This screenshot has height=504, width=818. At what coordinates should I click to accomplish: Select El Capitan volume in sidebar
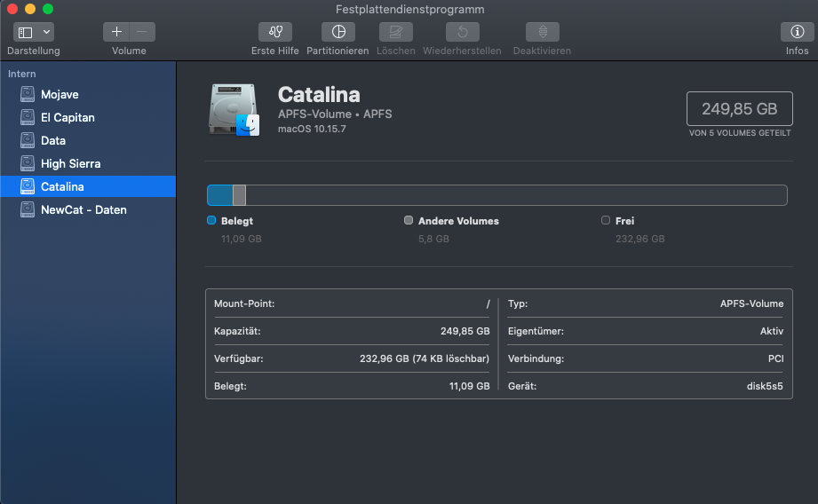click(x=68, y=117)
